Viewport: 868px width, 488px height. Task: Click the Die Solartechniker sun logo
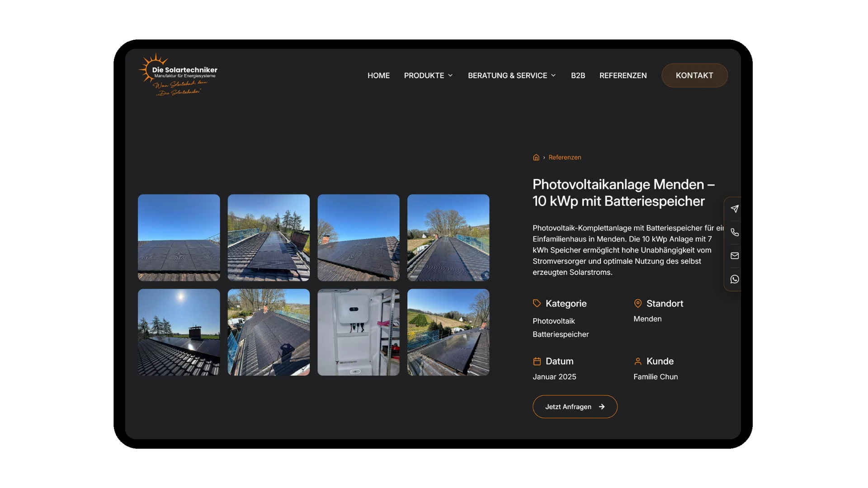point(178,75)
